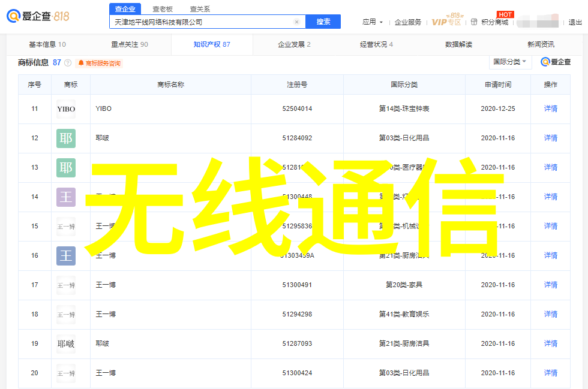
Task: Open 详情 for row 19 耶啵
Action: pos(551,343)
